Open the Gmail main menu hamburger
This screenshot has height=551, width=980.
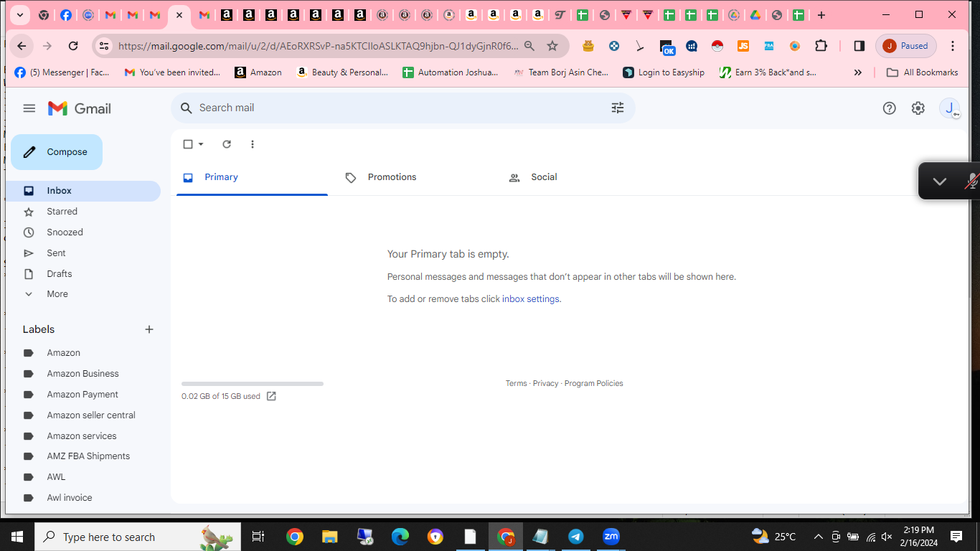[x=29, y=108]
